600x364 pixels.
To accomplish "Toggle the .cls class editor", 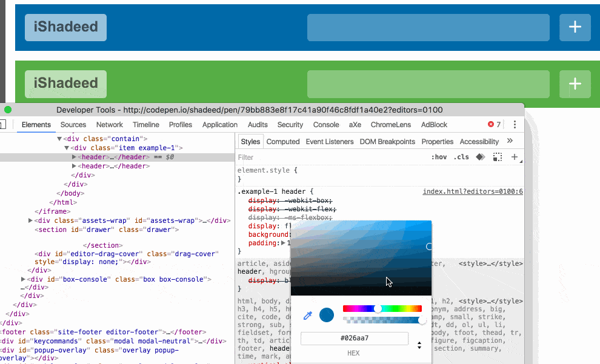I will (461, 157).
